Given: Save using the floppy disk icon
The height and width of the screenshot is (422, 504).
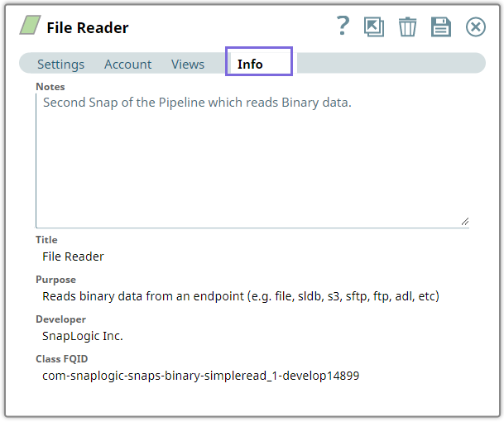Looking at the screenshot, I should click(441, 26).
